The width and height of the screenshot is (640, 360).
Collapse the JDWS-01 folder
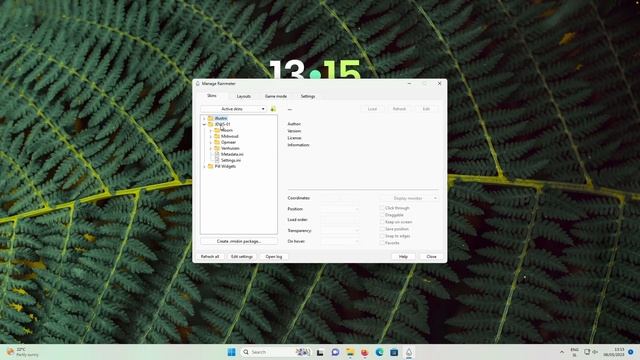tap(204, 124)
